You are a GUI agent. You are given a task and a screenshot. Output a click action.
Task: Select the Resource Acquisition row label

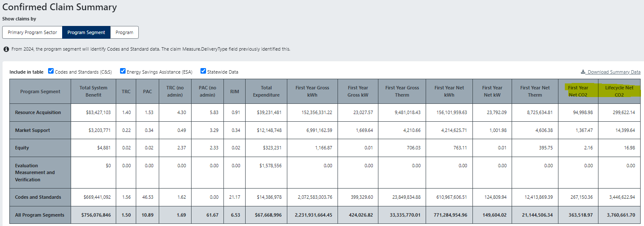click(x=38, y=112)
